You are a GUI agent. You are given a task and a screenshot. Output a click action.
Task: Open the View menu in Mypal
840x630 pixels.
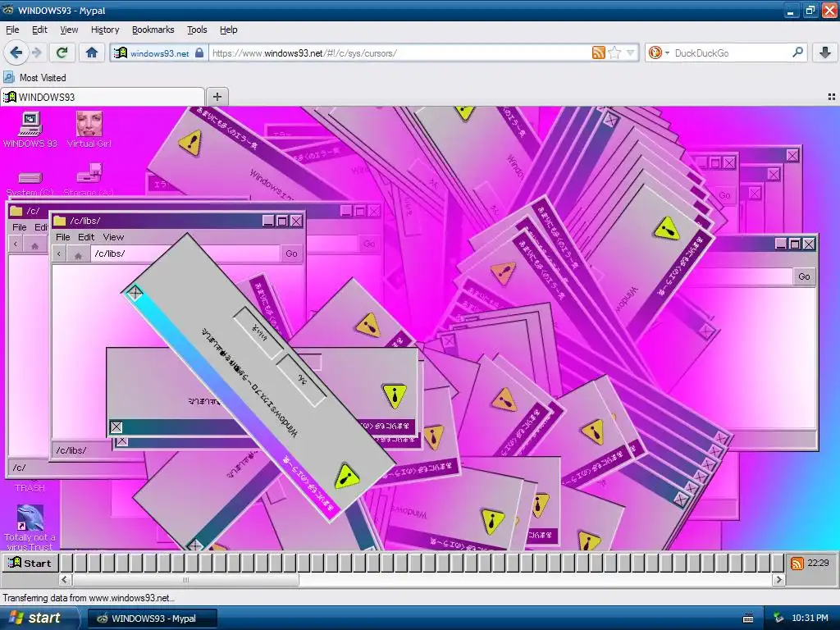tap(69, 30)
